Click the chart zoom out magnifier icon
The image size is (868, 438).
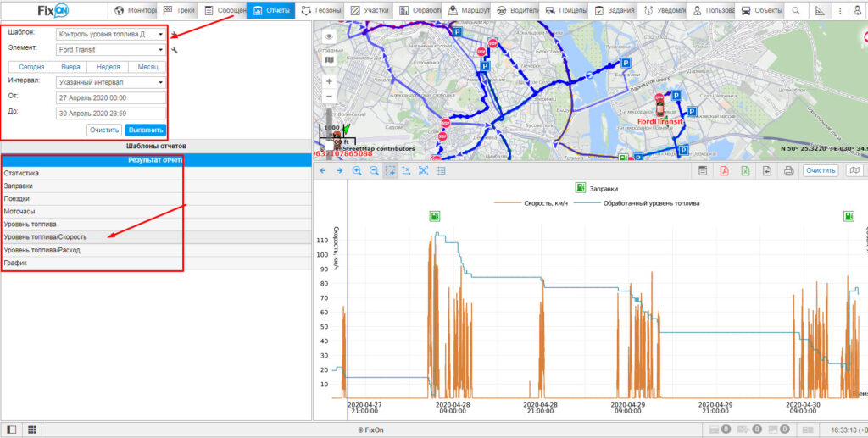[373, 170]
